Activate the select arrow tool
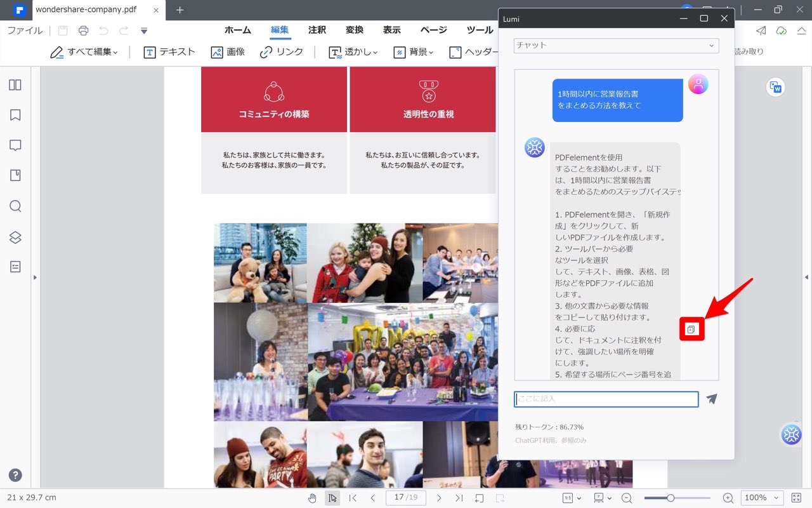Viewport: 812px width, 508px height. 332,498
